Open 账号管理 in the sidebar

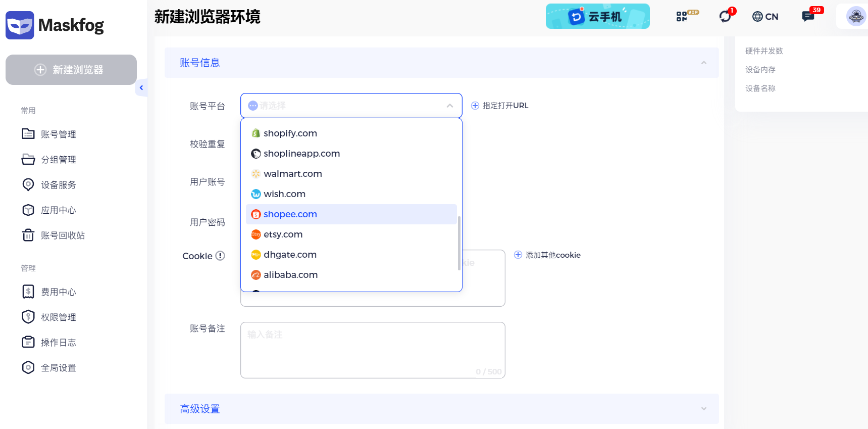59,134
